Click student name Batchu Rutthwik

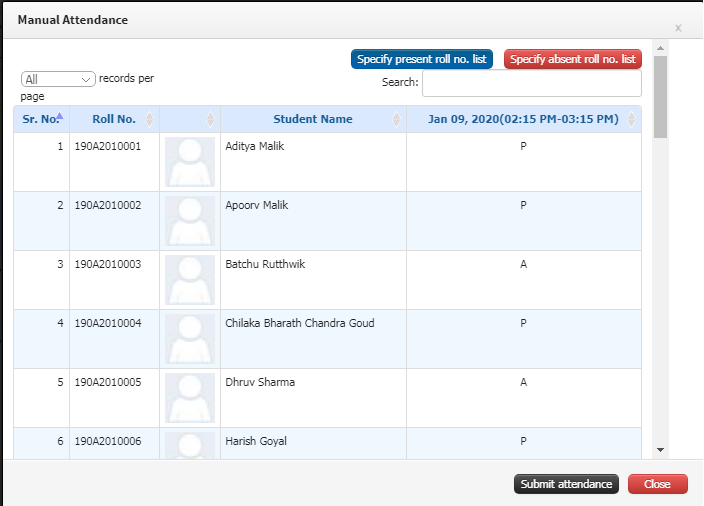pos(265,264)
